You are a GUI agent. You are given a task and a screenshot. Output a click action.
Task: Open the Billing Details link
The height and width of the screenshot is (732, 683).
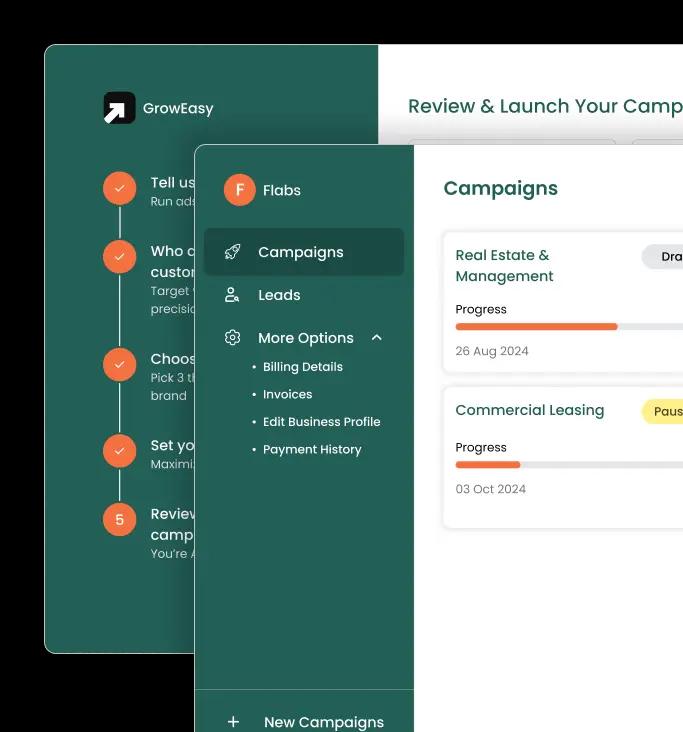[302, 367]
